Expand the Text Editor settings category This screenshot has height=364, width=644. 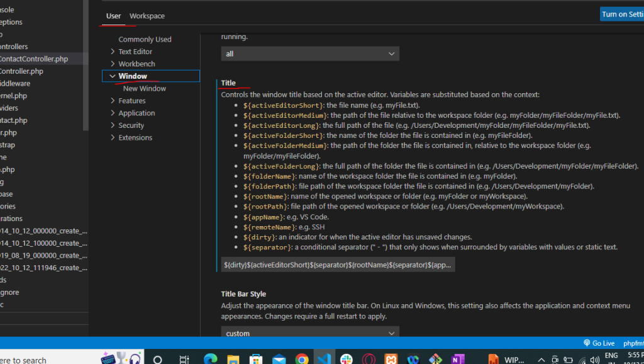[x=135, y=52]
